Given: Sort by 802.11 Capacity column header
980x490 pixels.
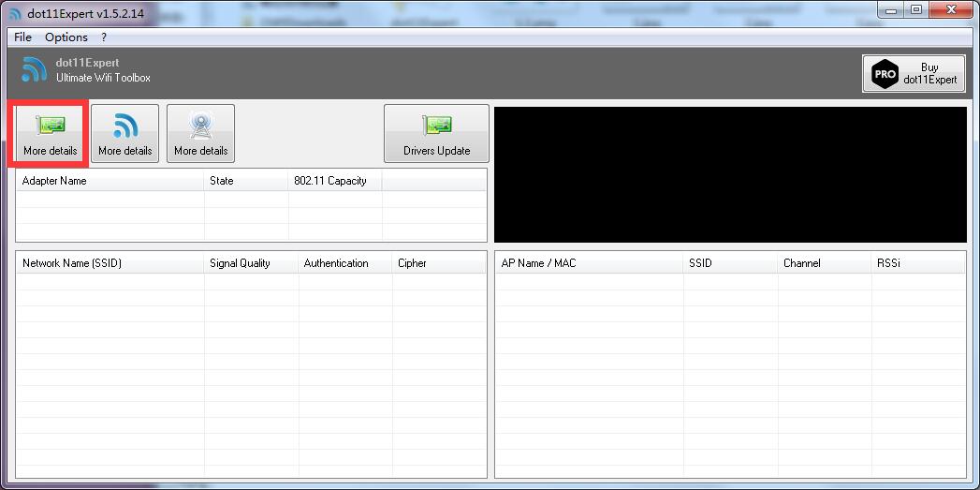Looking at the screenshot, I should coord(335,181).
